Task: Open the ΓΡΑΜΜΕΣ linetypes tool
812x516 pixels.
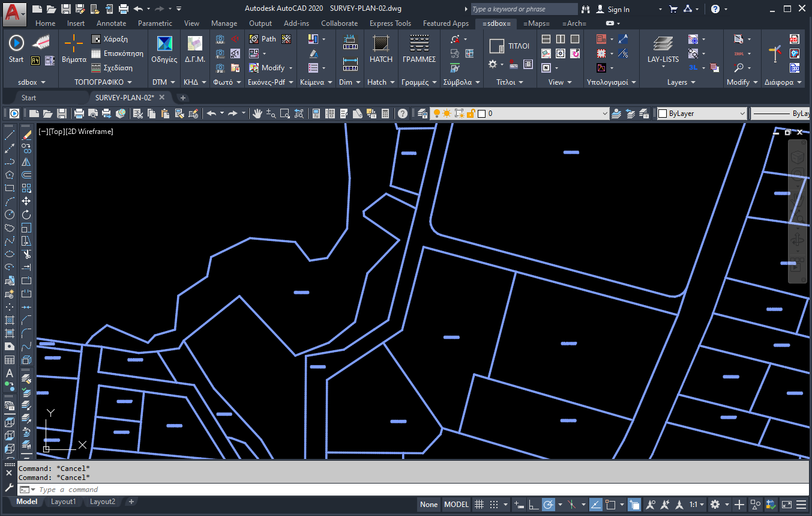Action: click(419, 49)
